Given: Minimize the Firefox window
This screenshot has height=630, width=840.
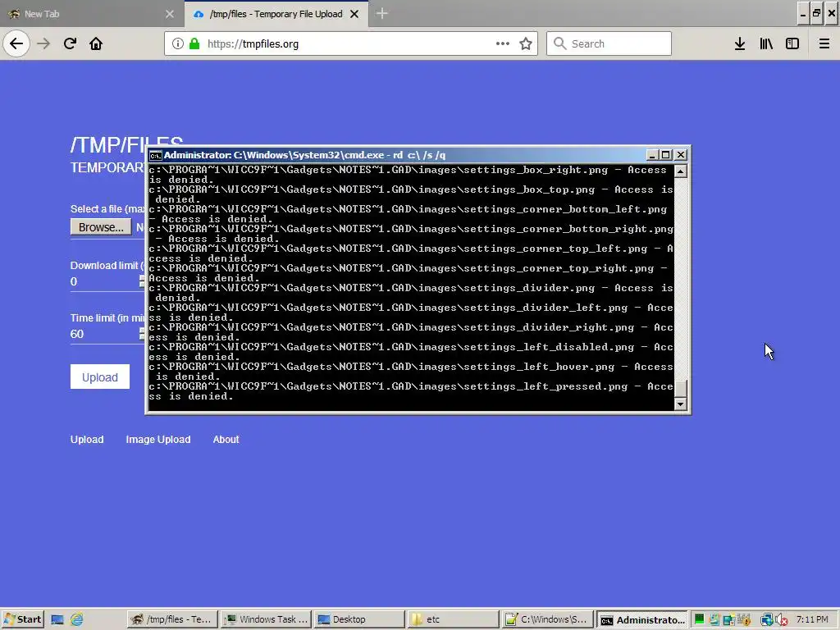Looking at the screenshot, I should 802,13.
